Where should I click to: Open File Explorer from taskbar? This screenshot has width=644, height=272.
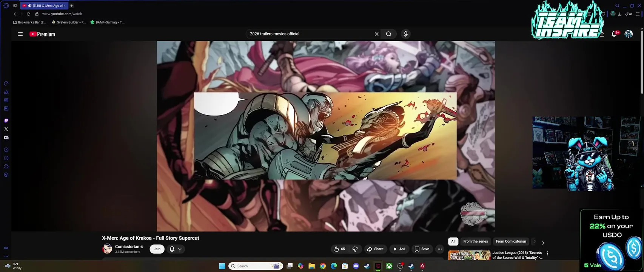coord(311,266)
